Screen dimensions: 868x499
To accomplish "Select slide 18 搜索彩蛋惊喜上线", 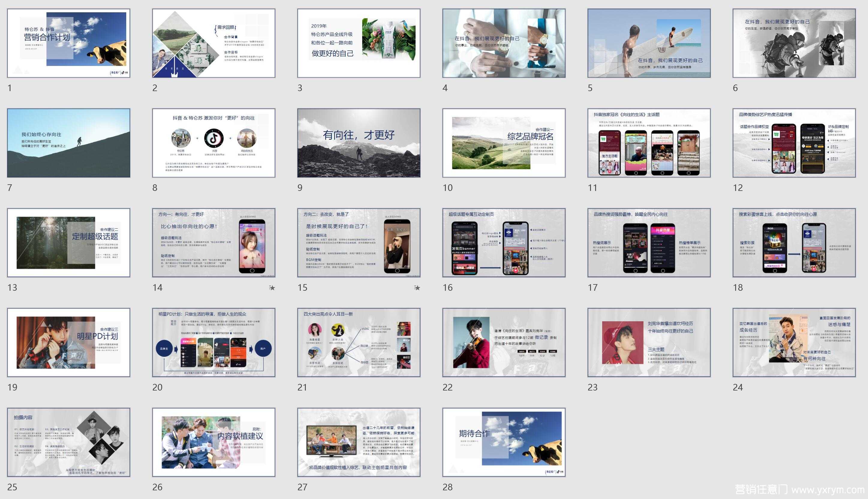I will pos(794,243).
